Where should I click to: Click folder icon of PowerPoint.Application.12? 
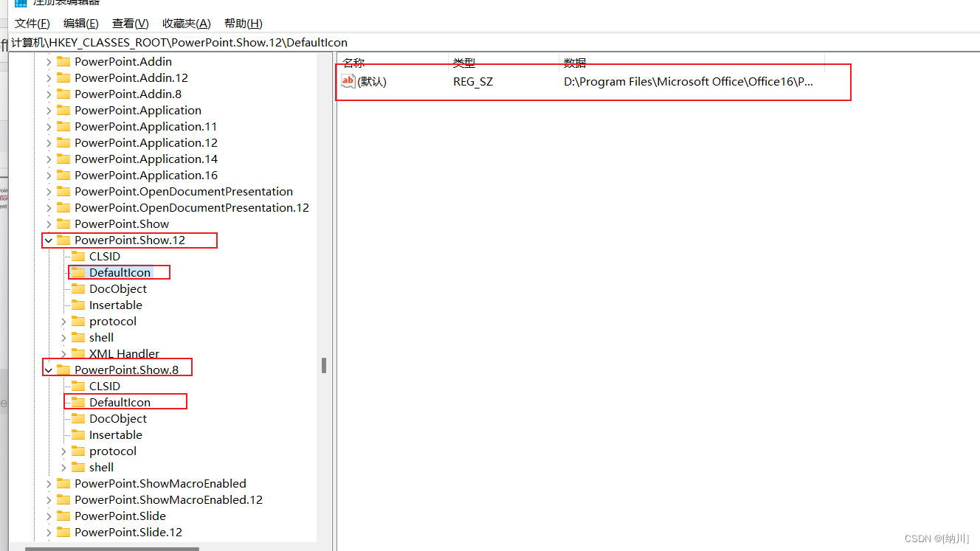63,143
